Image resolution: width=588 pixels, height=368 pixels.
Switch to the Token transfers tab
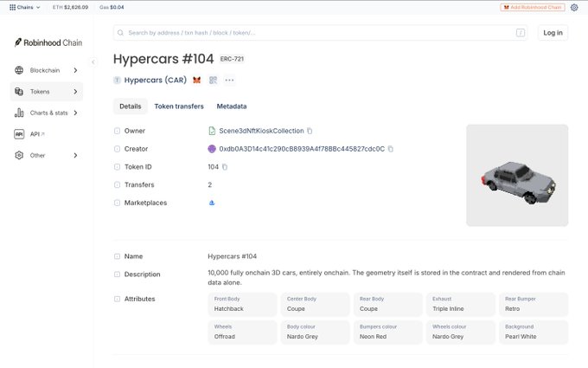pos(179,107)
